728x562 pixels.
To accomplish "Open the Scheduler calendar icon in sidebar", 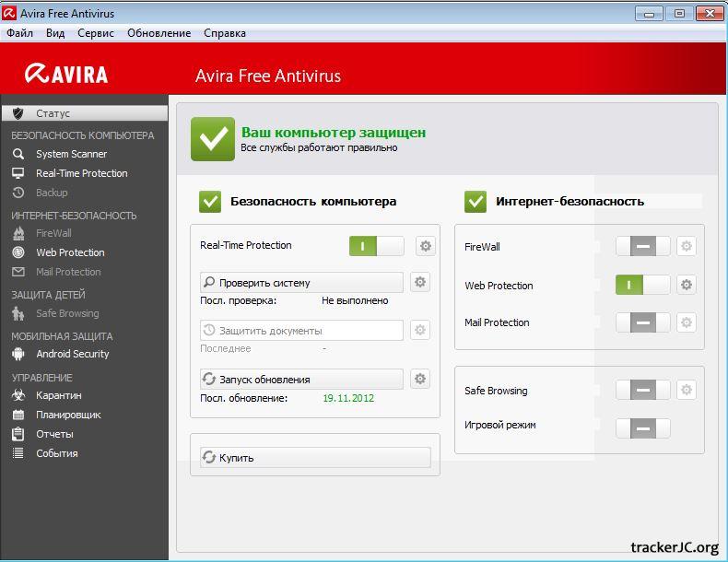I will pyautogui.click(x=18, y=415).
